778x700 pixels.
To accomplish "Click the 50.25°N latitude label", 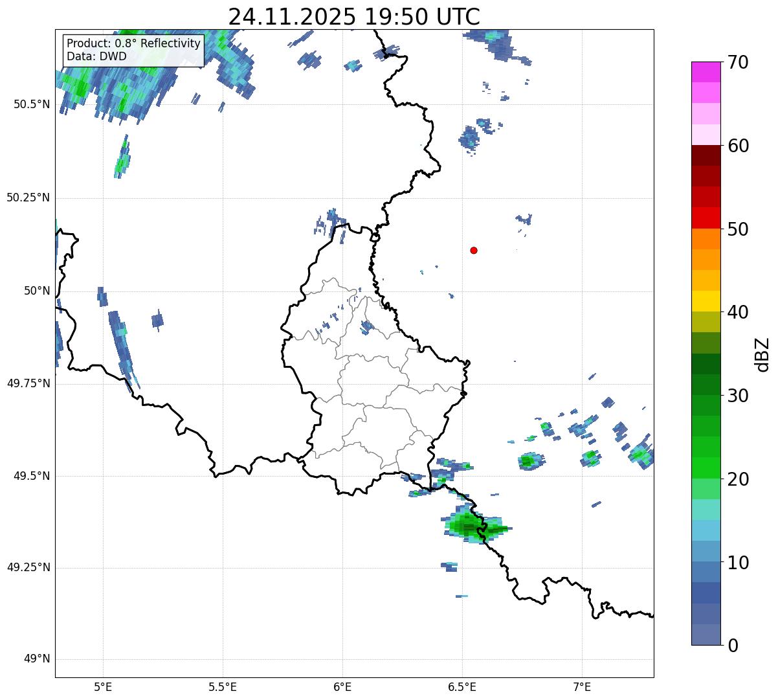I will coord(28,198).
